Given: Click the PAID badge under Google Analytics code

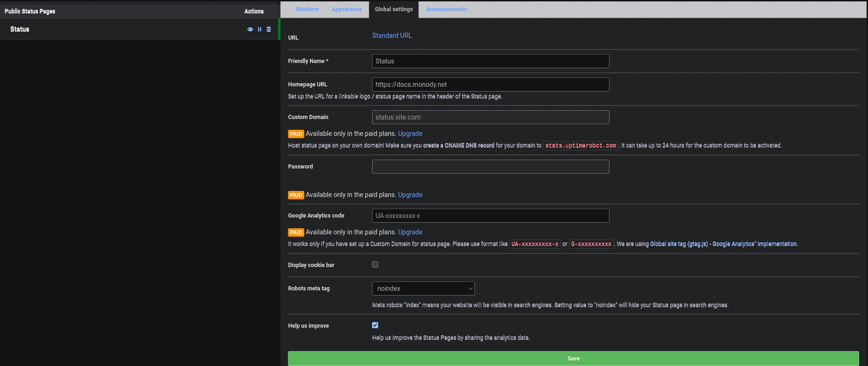Looking at the screenshot, I should pyautogui.click(x=296, y=232).
